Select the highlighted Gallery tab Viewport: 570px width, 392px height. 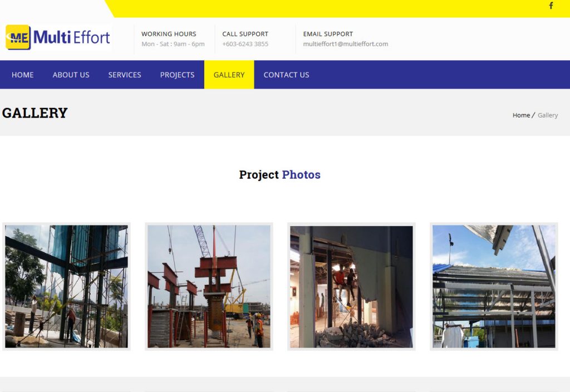(x=229, y=75)
